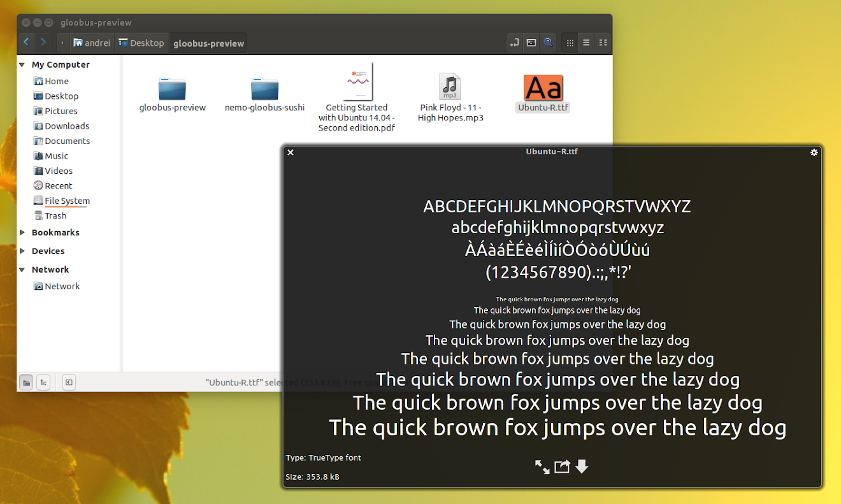
Task: Open File System in the sidebar
Action: coord(62,201)
